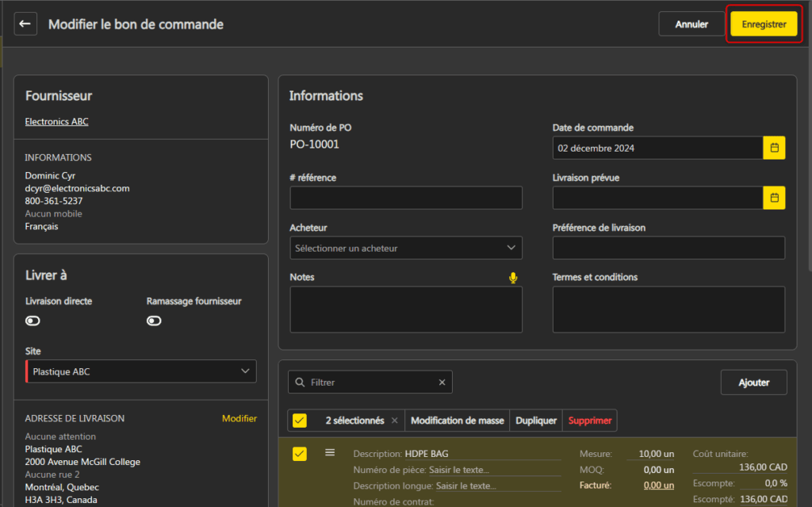812x507 pixels.
Task: Open the Acheteur dropdown
Action: coord(406,248)
